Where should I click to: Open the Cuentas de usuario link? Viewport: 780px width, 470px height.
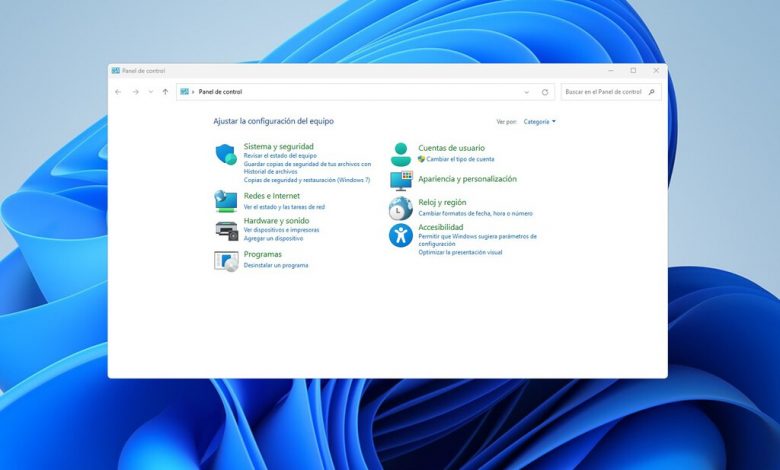click(x=451, y=148)
